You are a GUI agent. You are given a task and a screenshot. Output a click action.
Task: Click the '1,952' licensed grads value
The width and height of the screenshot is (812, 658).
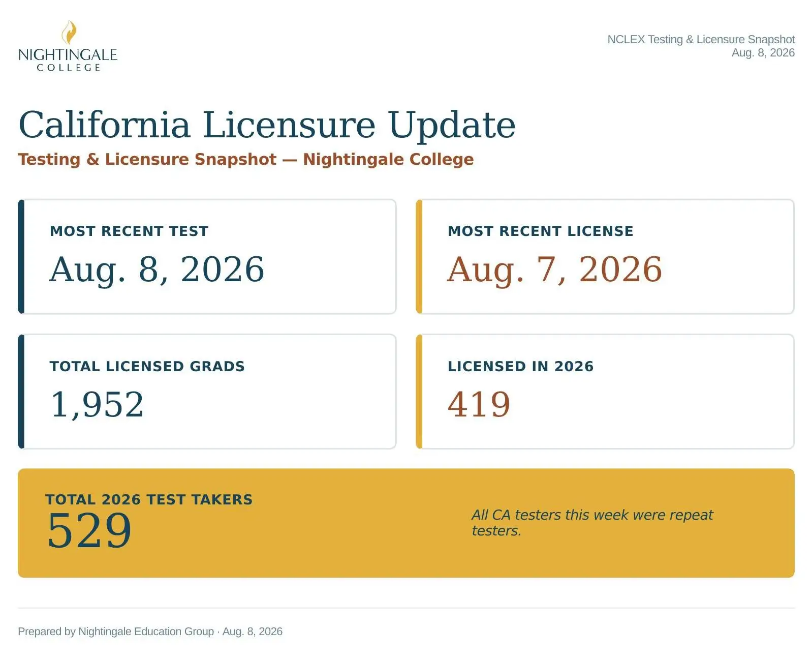97,405
